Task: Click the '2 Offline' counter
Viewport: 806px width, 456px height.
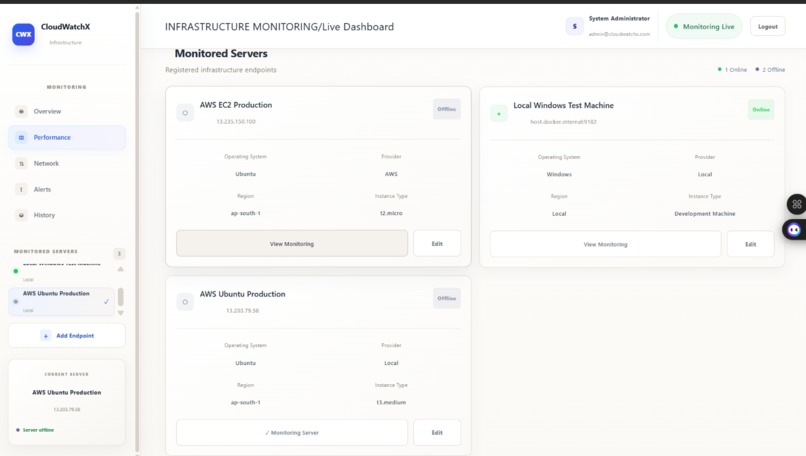Action: 770,69
